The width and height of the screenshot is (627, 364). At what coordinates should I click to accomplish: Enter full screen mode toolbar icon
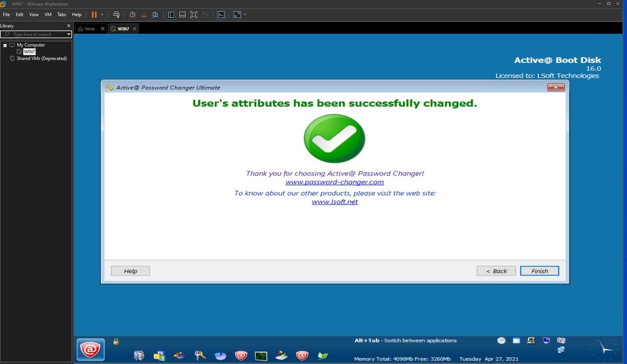click(x=193, y=15)
